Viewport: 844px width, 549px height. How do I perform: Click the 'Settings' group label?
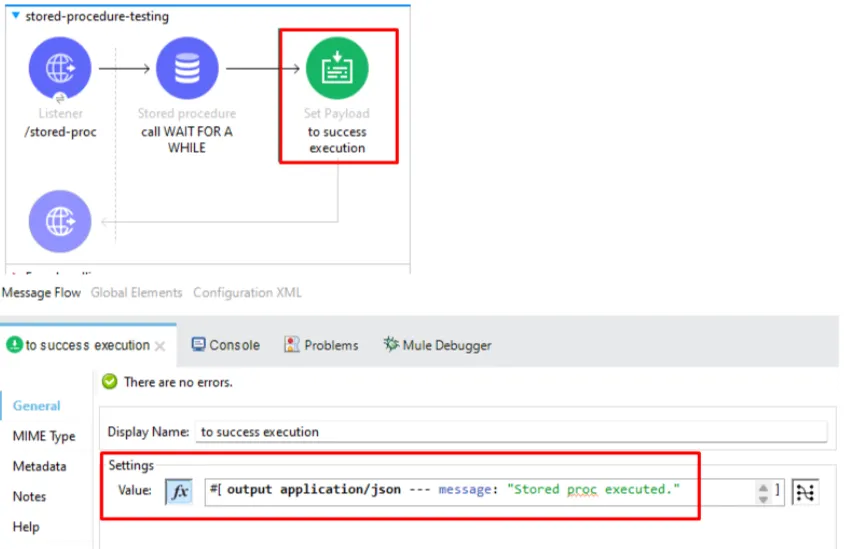point(131,465)
